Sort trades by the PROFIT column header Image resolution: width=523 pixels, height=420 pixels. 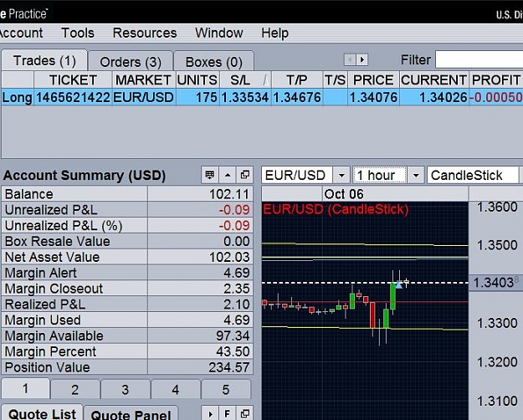[496, 80]
